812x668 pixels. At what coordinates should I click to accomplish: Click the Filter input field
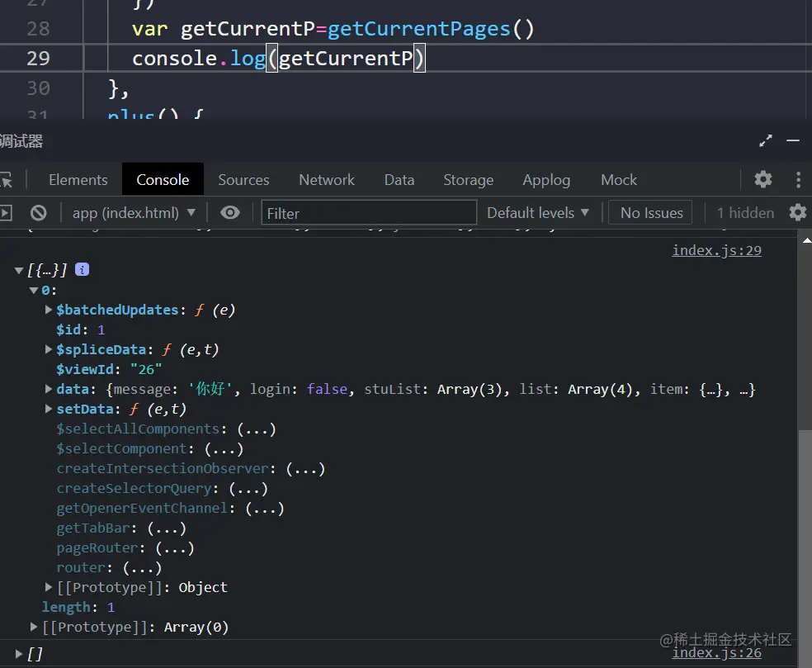click(369, 212)
